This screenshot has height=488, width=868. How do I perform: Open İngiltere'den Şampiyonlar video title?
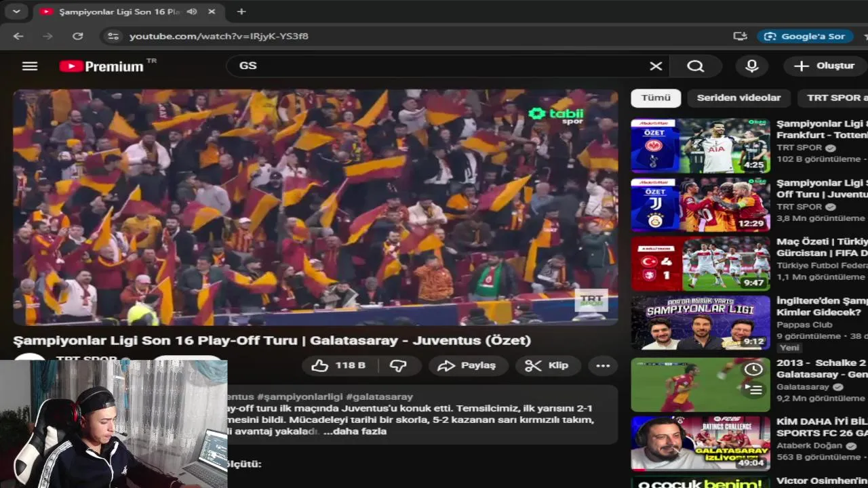[x=822, y=306]
